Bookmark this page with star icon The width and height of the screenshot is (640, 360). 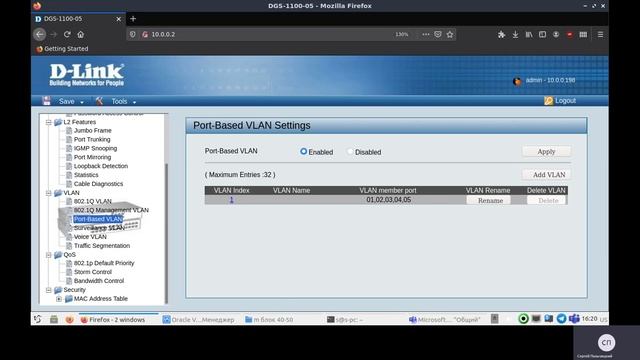[450, 35]
